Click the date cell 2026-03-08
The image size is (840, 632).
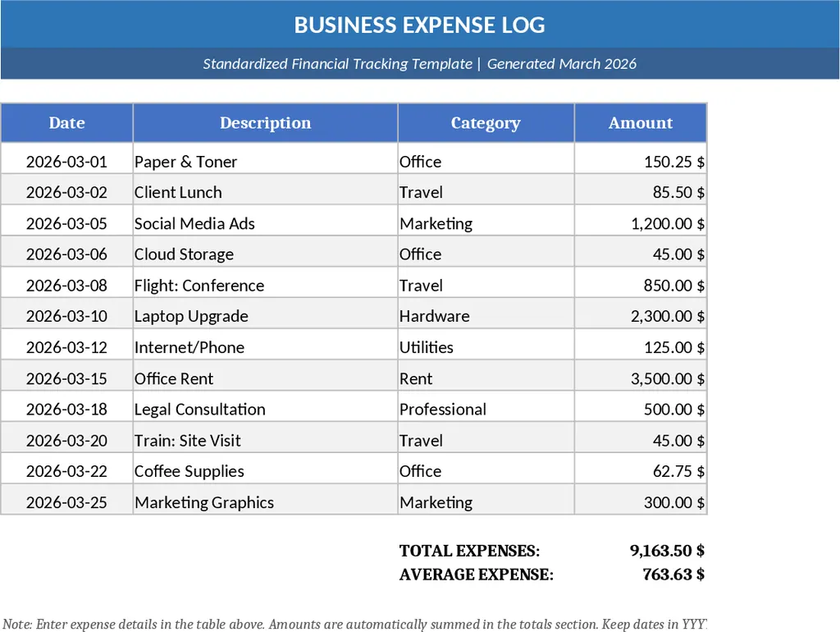point(66,285)
